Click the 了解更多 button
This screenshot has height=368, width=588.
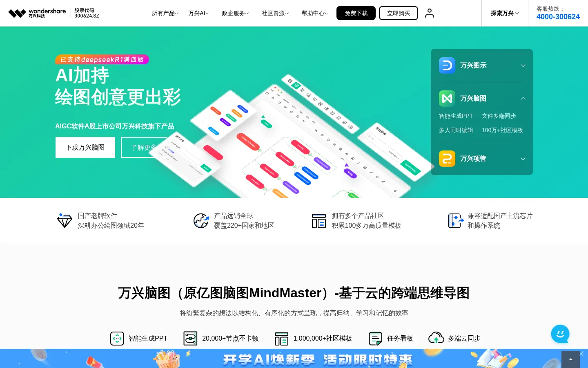click(x=144, y=147)
